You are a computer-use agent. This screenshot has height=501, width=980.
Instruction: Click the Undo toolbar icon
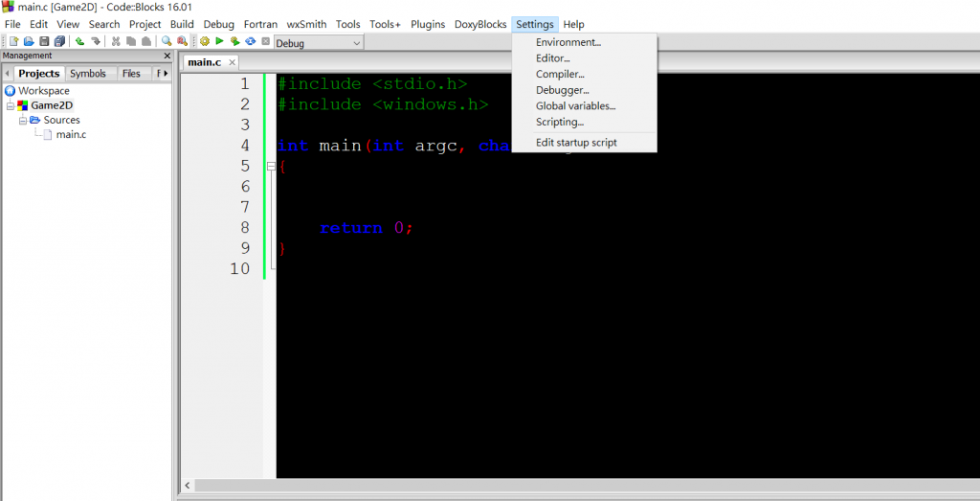pyautogui.click(x=80, y=41)
